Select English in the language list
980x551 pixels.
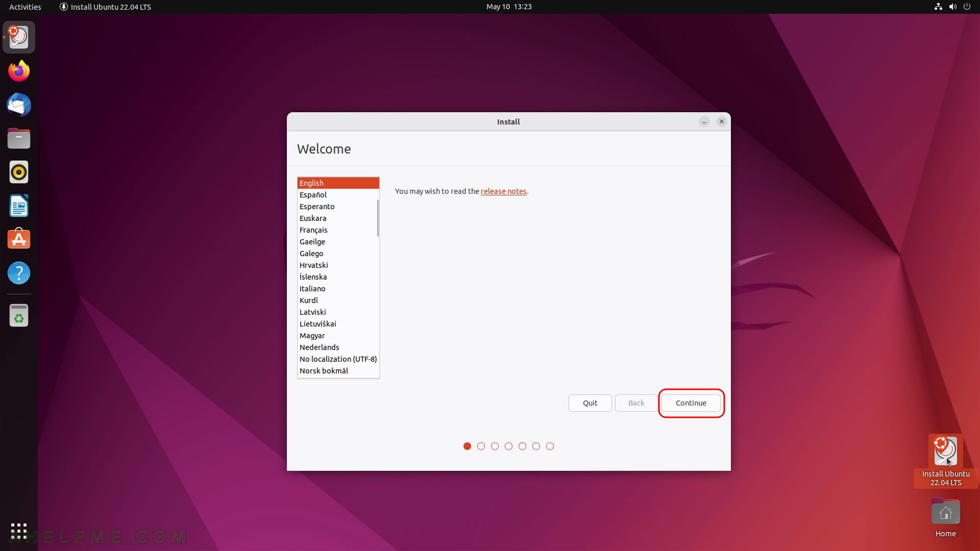[x=338, y=183]
